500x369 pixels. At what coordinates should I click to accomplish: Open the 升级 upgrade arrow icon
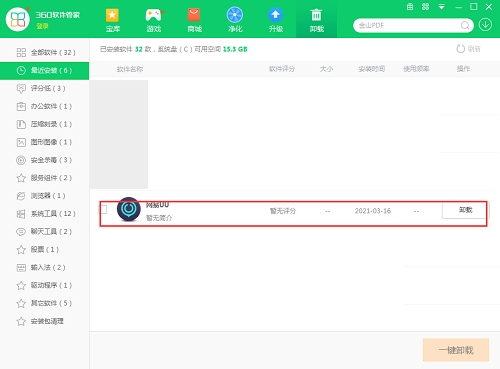coord(276,15)
